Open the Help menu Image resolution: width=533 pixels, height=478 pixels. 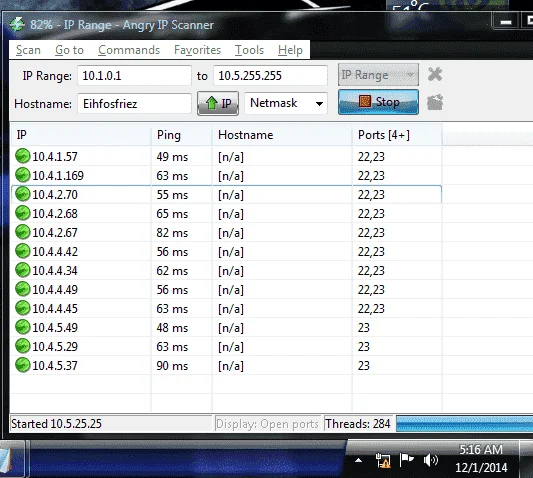(x=290, y=50)
